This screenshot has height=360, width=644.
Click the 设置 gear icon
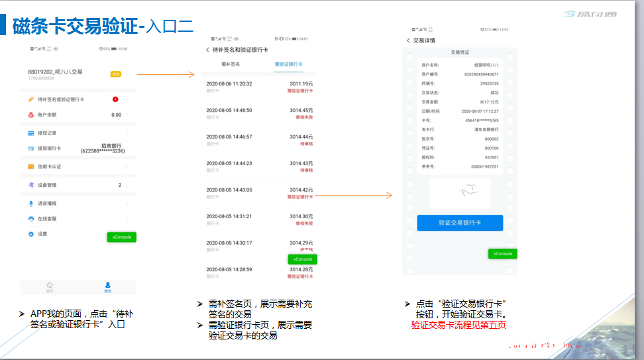[31, 234]
